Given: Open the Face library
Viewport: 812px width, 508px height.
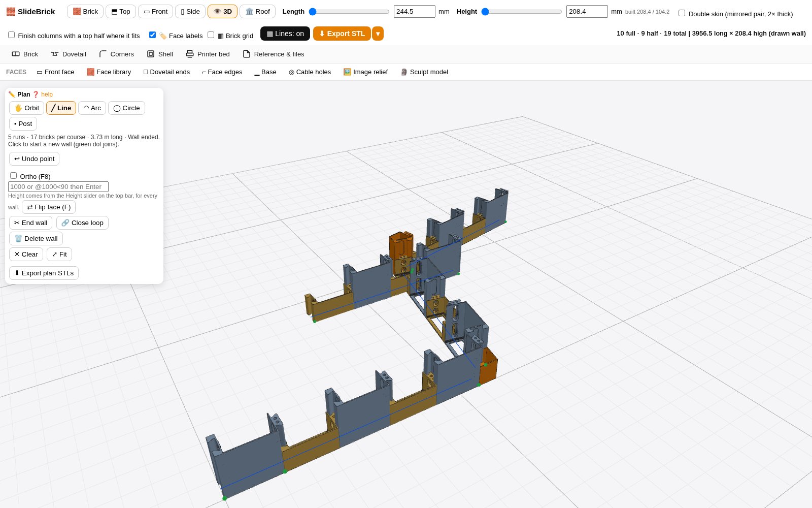Looking at the screenshot, I should 109,72.
